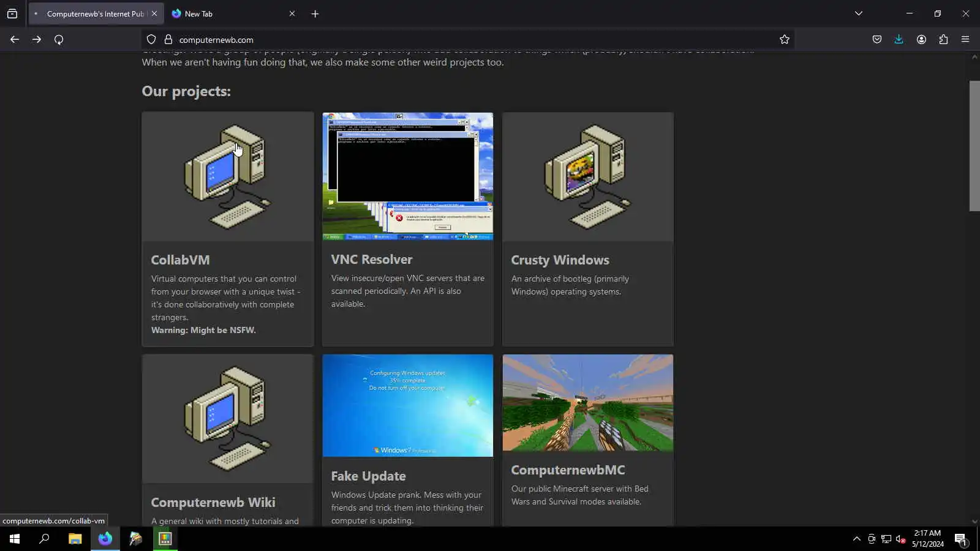The height and width of the screenshot is (551, 980).
Task: Go forward to the next page
Action: point(37,40)
